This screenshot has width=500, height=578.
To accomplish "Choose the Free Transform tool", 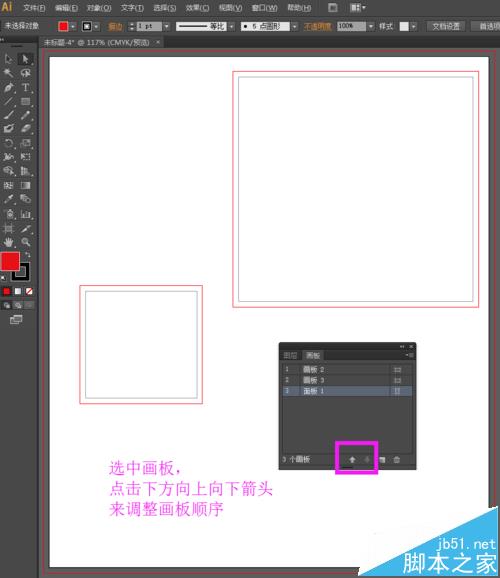I will coord(25,157).
